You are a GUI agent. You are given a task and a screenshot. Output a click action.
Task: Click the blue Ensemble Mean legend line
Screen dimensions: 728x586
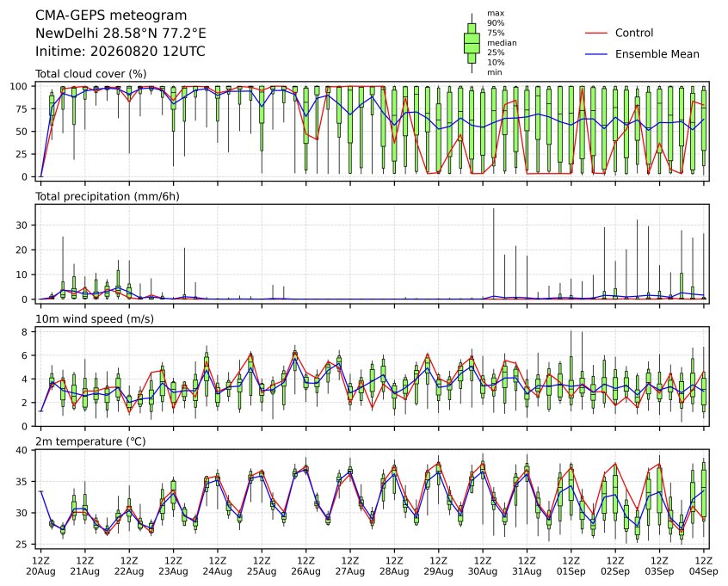point(596,54)
